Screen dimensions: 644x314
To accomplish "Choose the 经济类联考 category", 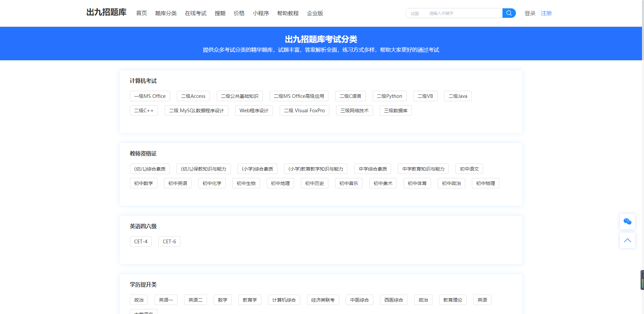I will [323, 300].
